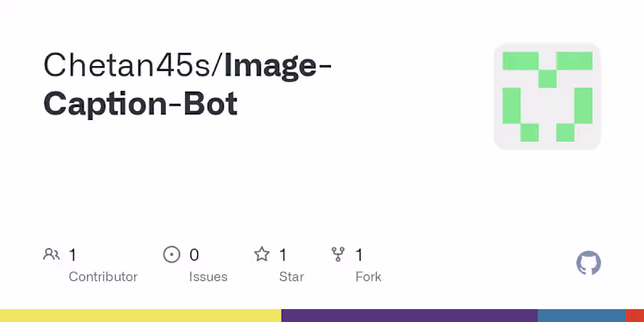Click the star outline icon
Image resolution: width=644 pixels, height=322 pixels.
tap(262, 255)
